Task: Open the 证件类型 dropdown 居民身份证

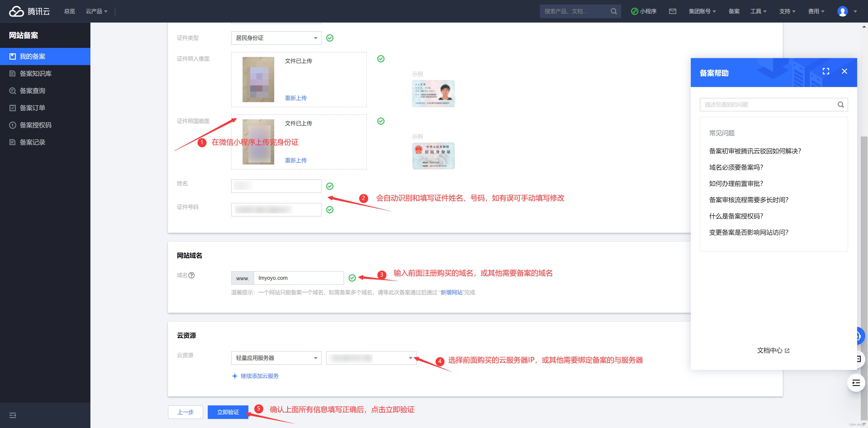Action: (x=276, y=38)
